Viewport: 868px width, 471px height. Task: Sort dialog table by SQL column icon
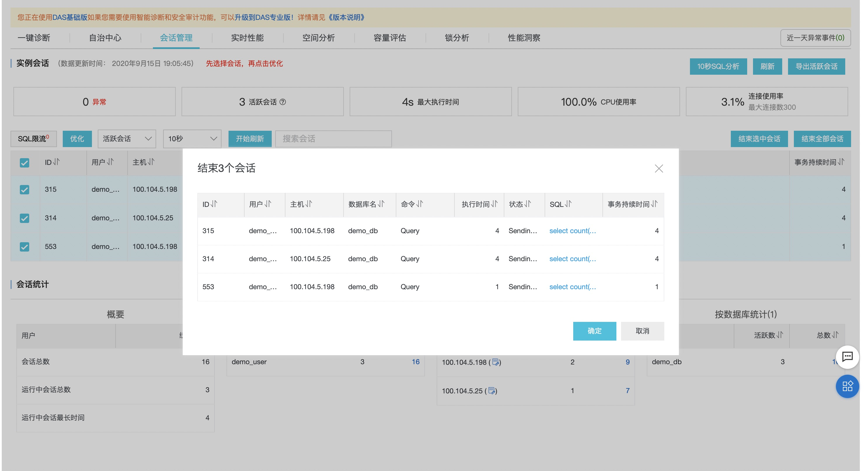(x=568, y=204)
